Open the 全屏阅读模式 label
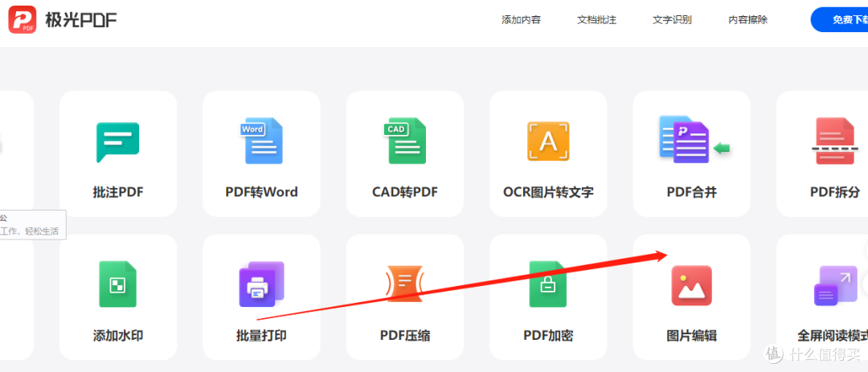 (832, 336)
